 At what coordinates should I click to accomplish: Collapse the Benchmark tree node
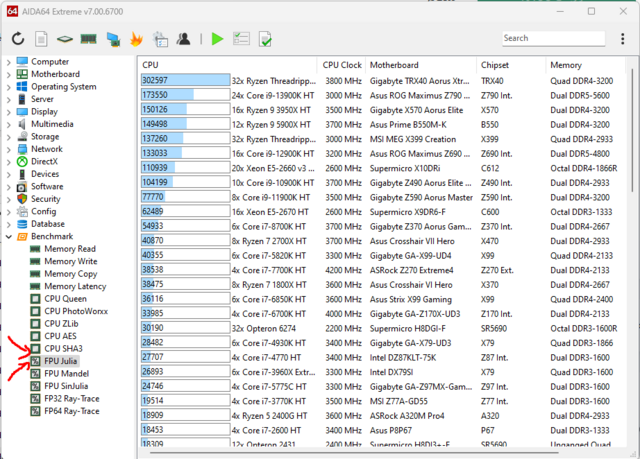pyautogui.click(x=9, y=237)
